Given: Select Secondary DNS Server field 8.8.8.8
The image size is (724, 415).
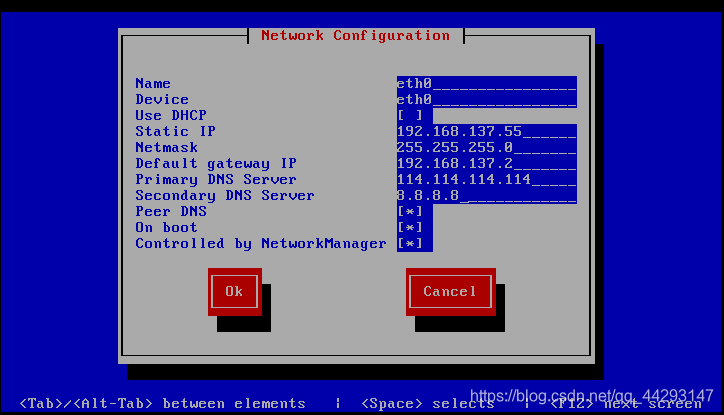Looking at the screenshot, I should tap(487, 196).
